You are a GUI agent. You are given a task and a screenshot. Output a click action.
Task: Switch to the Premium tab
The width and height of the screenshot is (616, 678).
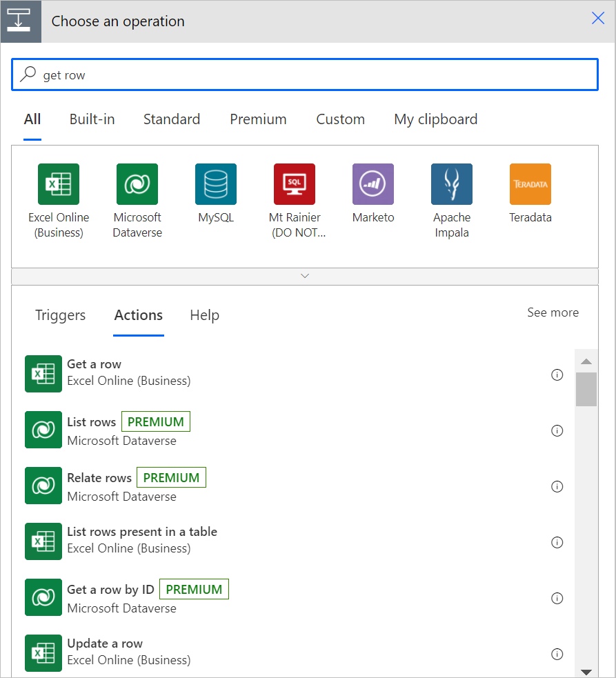pos(258,119)
